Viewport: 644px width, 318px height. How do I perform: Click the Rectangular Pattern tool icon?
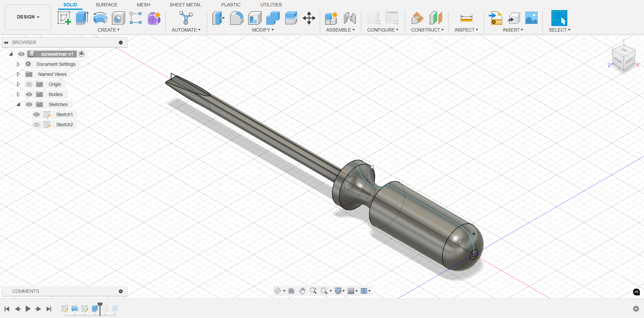(x=136, y=18)
